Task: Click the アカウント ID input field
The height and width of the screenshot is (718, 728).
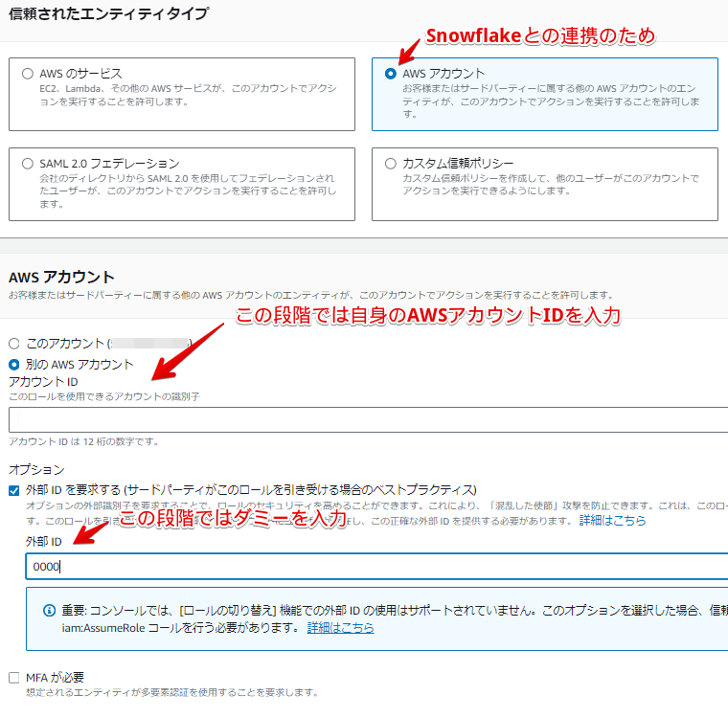Action: coord(368,420)
